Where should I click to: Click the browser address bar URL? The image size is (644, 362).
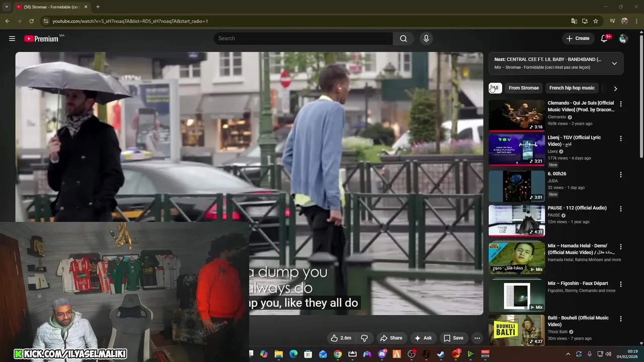point(130,21)
